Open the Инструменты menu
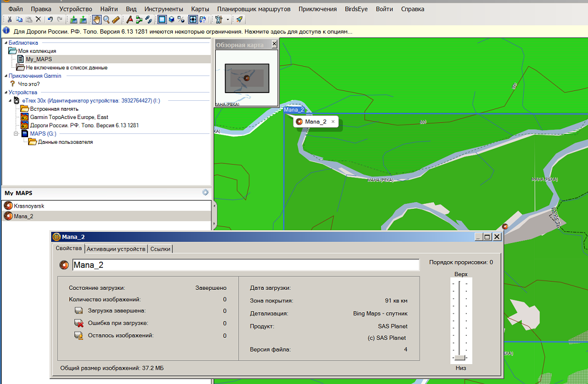 164,9
